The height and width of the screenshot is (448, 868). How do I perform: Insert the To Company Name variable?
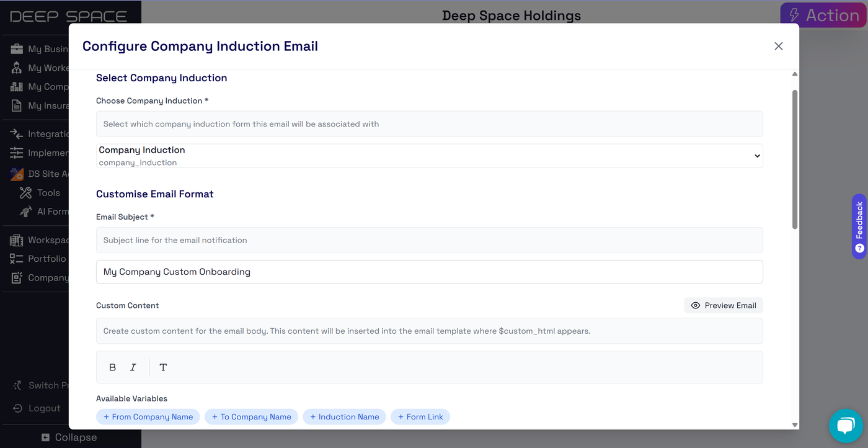coord(251,417)
